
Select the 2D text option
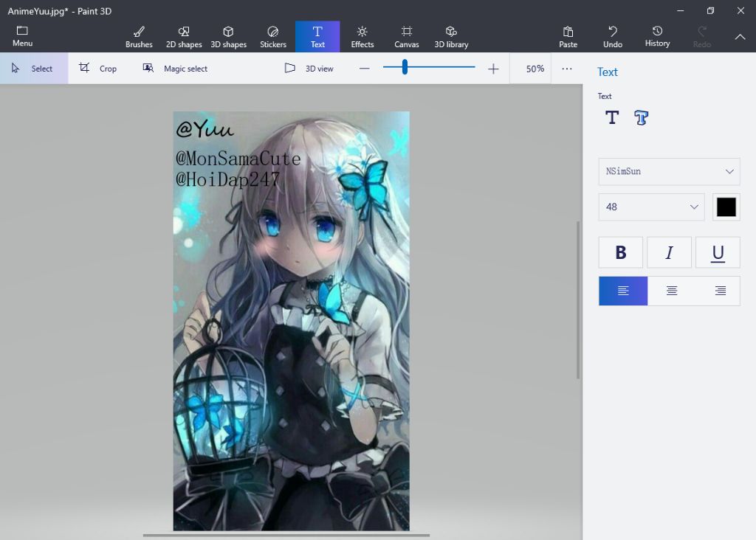(x=612, y=117)
